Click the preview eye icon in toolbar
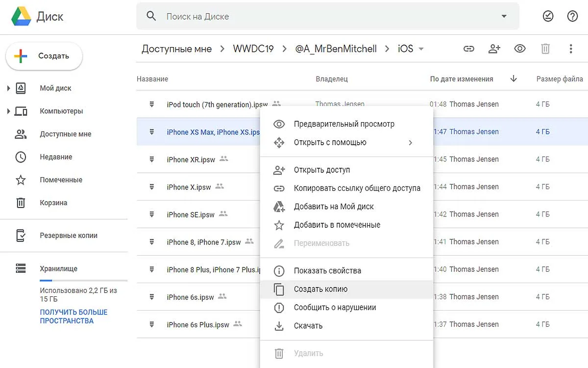Image resolution: width=588 pixels, height=368 pixels. (520, 49)
